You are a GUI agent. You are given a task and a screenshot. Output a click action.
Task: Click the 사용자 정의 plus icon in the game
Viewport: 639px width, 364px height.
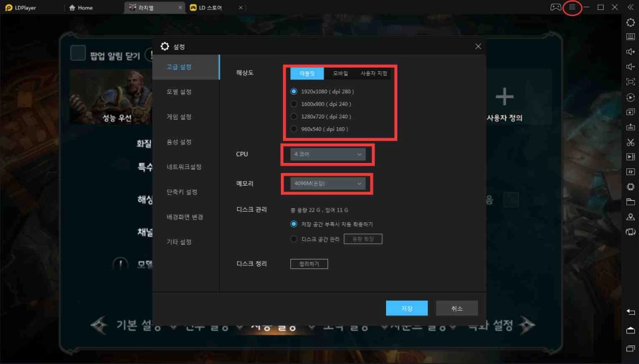505,96
